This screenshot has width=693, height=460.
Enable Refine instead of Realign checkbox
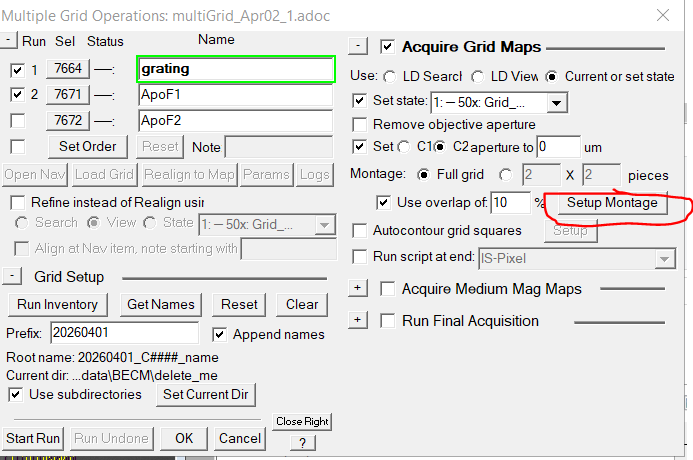18,203
